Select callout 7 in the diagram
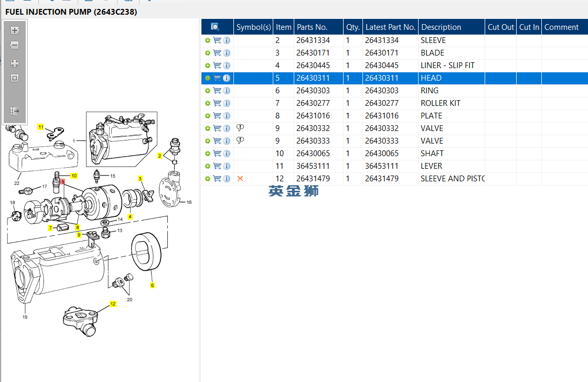Viewport: 588px width, 382px height. (x=50, y=228)
